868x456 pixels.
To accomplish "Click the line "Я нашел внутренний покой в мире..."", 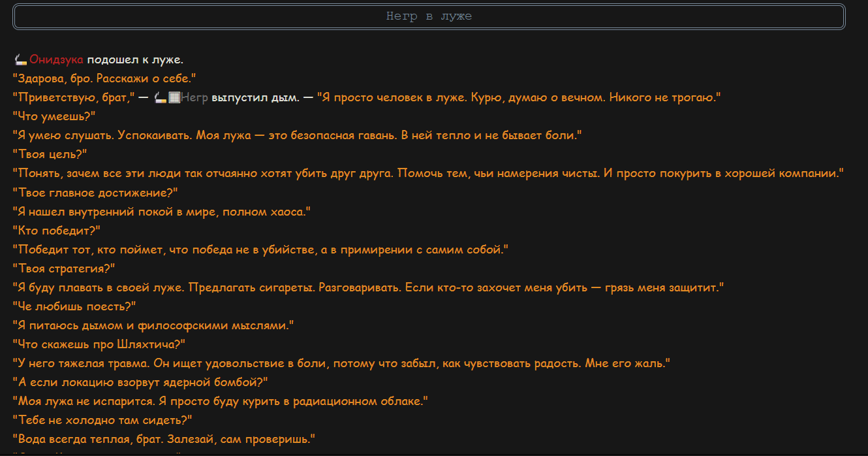I will coord(161,212).
